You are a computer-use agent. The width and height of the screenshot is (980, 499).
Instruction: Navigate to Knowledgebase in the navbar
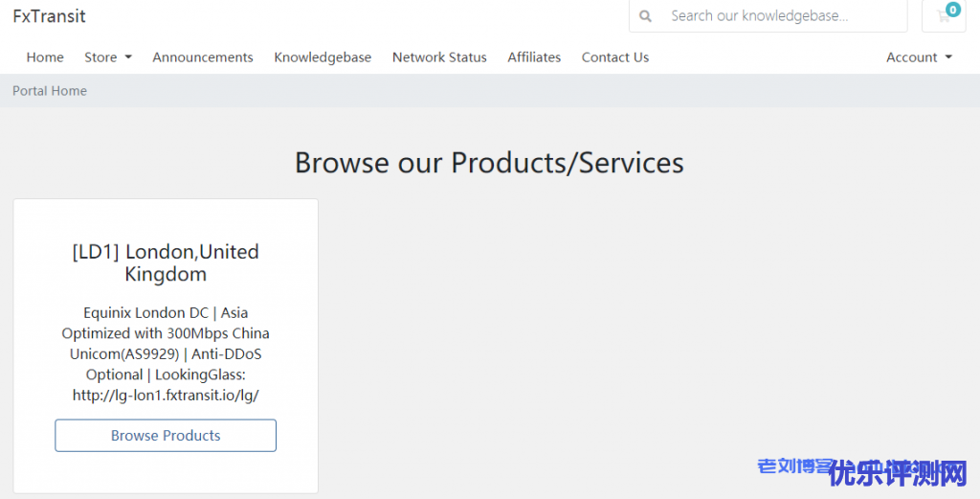(x=323, y=57)
